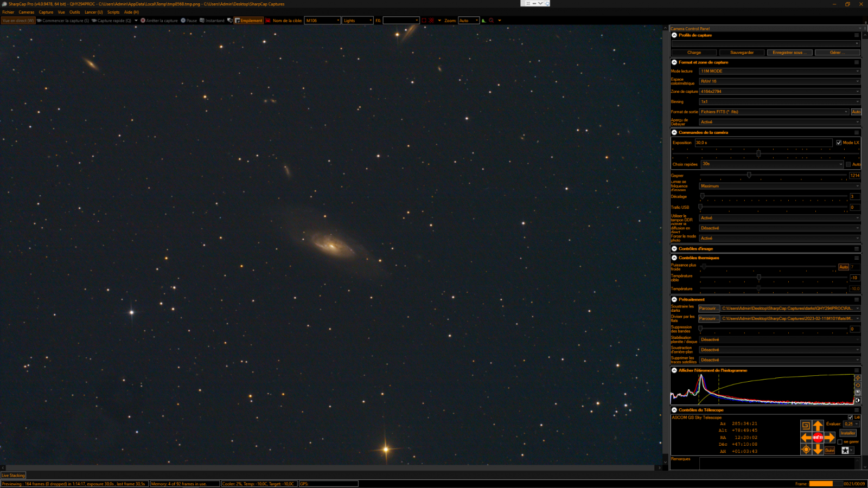
Task: Open the Espace colorimétrique RAW16 dropdown
Action: [x=780, y=81]
